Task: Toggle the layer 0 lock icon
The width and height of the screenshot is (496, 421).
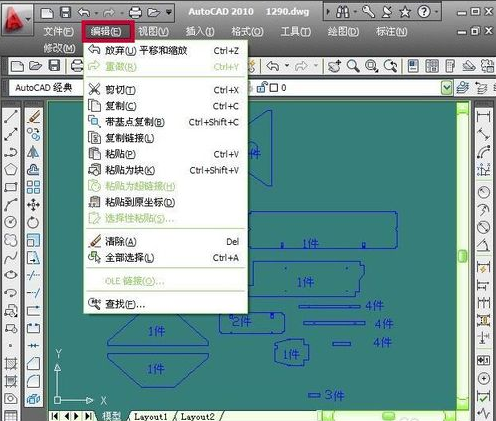Action: (x=262, y=87)
